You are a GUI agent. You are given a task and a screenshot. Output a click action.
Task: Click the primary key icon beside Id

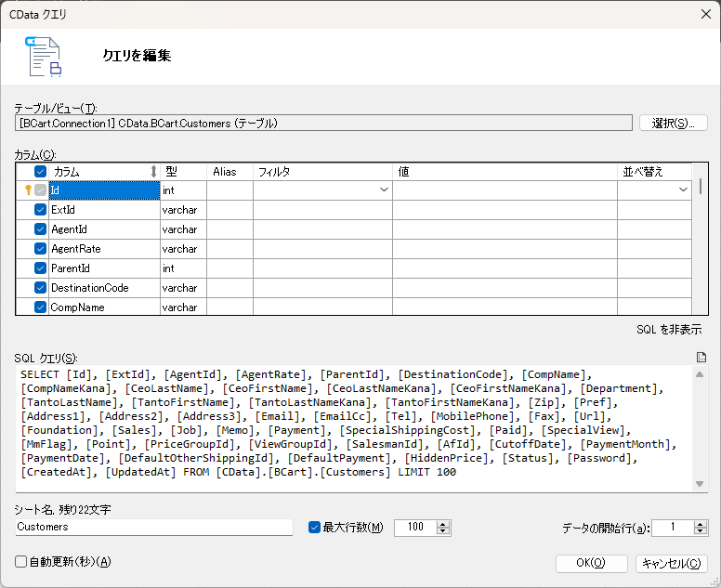(x=29, y=189)
